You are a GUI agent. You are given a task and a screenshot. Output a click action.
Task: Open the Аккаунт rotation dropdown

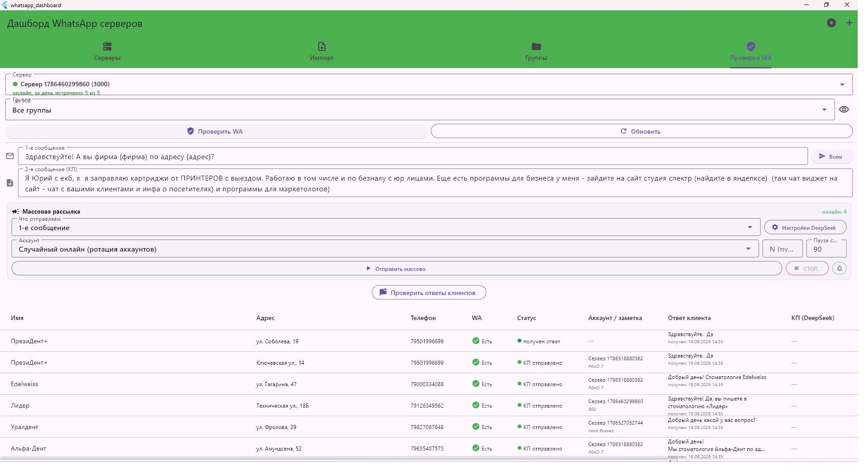tap(385, 249)
